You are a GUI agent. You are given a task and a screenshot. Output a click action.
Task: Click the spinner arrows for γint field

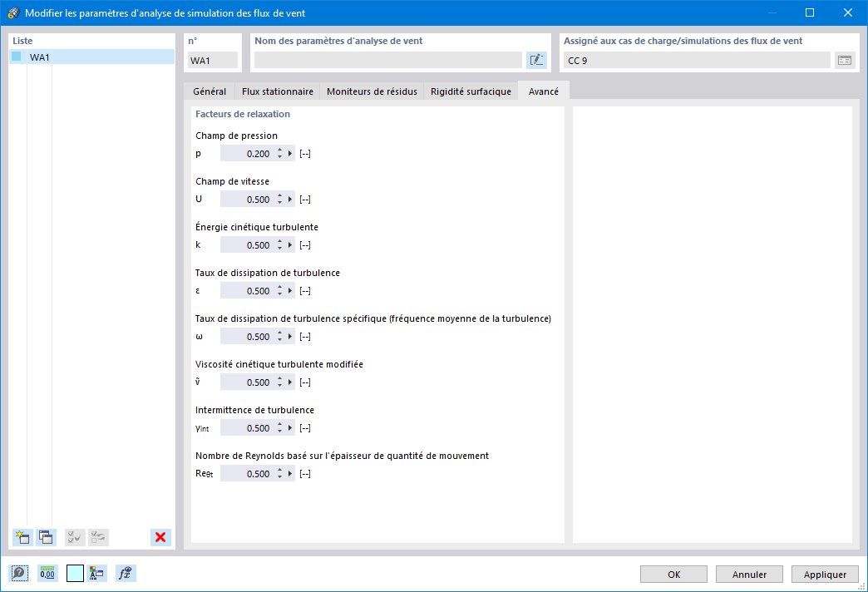click(280, 428)
